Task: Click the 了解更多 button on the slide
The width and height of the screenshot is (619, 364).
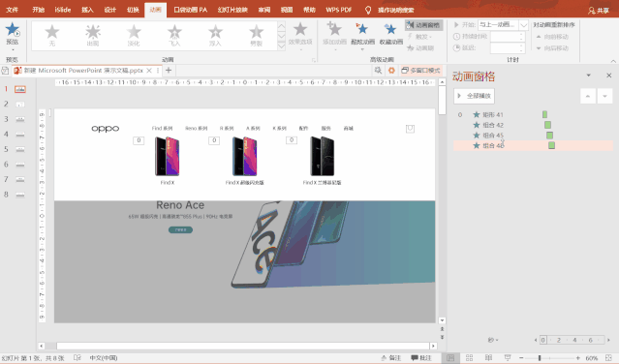Action: click(x=180, y=229)
